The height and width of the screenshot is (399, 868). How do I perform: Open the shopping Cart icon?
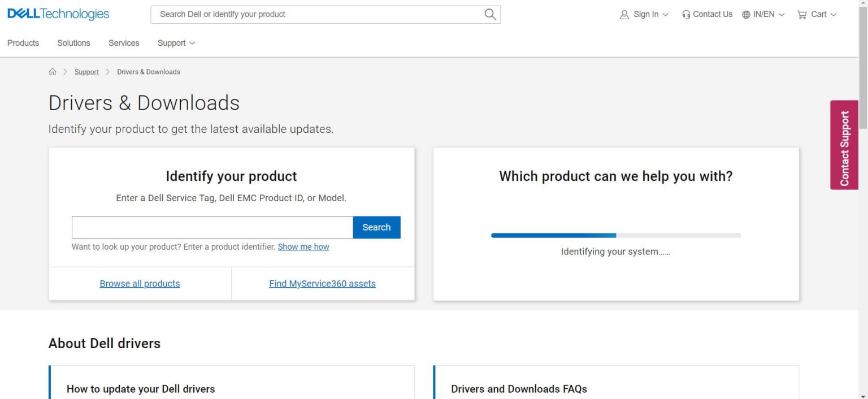point(803,15)
